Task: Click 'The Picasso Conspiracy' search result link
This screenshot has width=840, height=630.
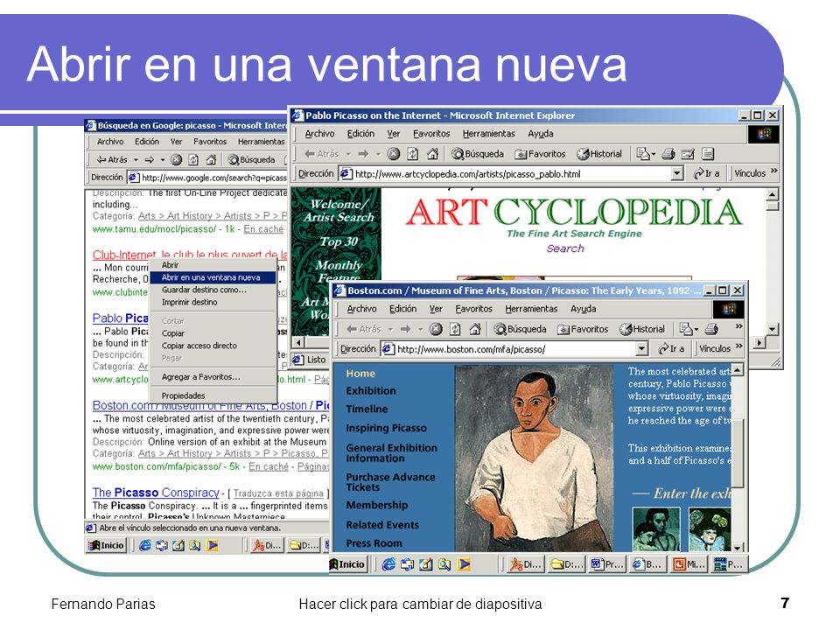Action: coord(156,493)
